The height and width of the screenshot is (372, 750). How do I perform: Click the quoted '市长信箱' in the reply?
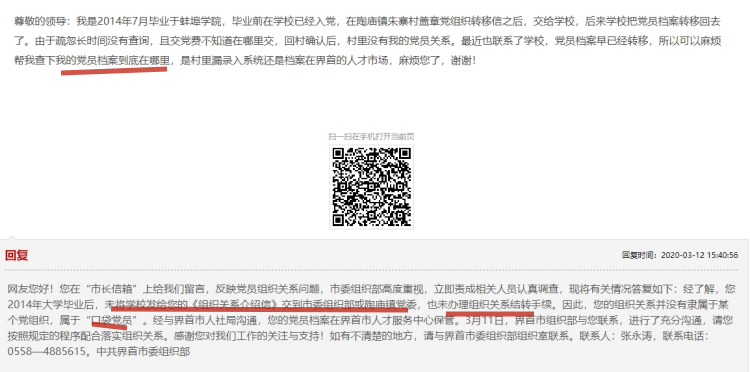(112, 289)
